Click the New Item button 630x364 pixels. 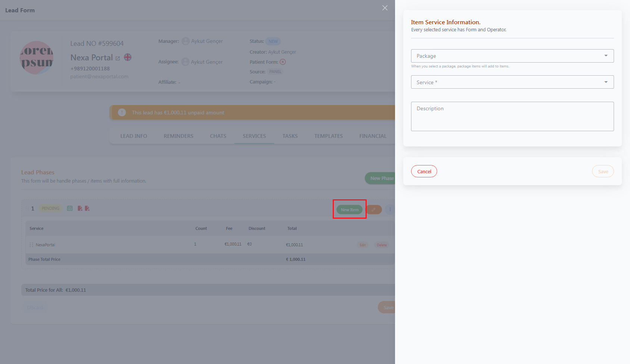pyautogui.click(x=350, y=210)
